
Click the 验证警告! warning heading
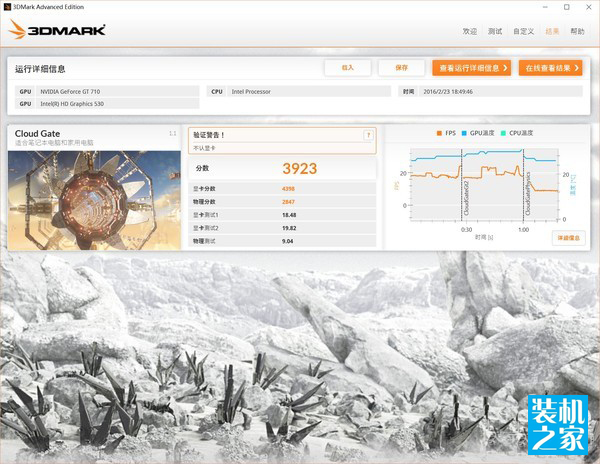[209, 135]
